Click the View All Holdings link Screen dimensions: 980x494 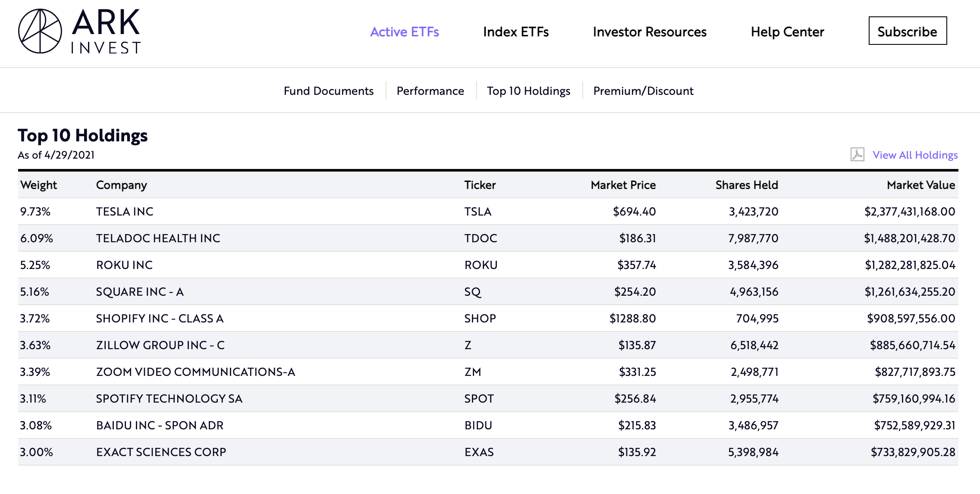(915, 155)
